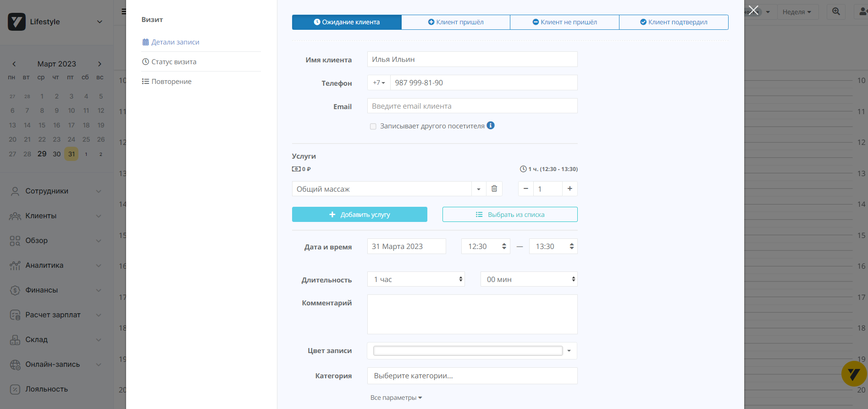Mark visit as Клиент подтвердил

point(673,22)
